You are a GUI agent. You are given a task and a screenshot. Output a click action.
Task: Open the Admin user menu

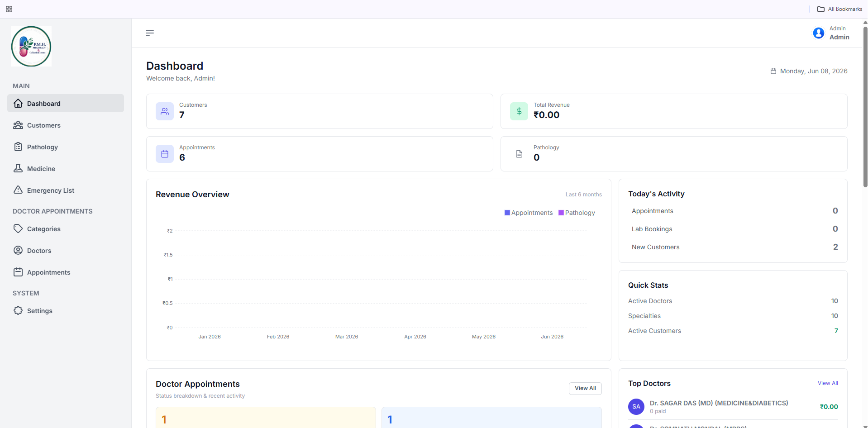(x=831, y=33)
